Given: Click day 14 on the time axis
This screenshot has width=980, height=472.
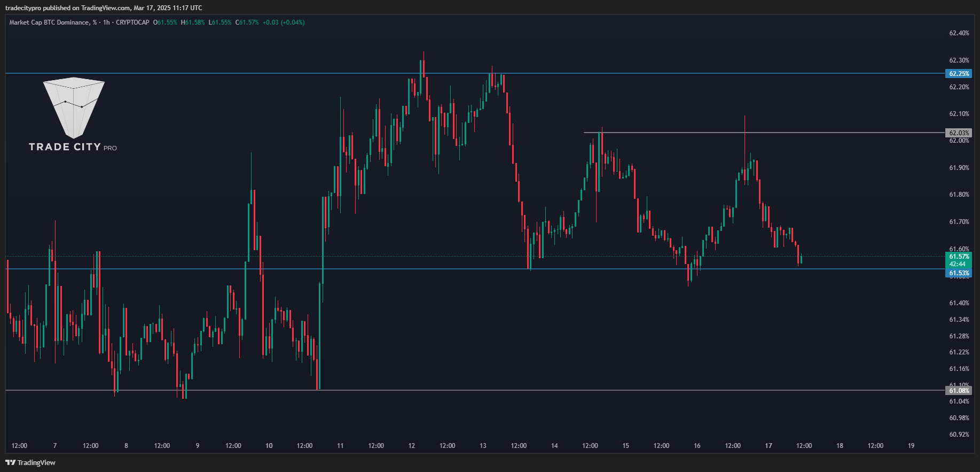Looking at the screenshot, I should (554, 446).
